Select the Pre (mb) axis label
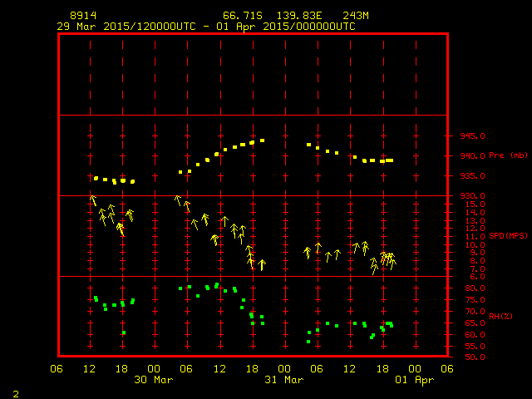The image size is (532, 399). [508, 155]
